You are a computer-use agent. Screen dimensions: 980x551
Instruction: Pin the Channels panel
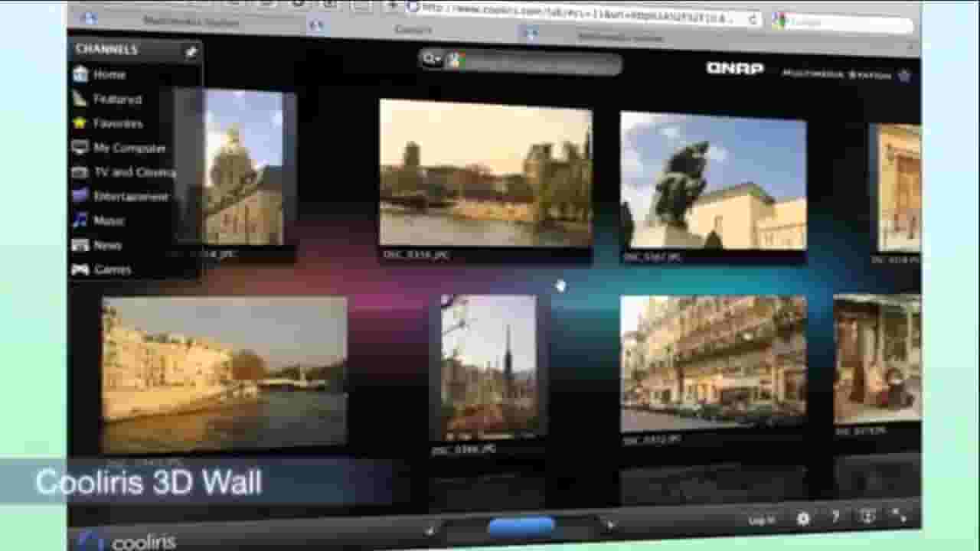coord(191,51)
